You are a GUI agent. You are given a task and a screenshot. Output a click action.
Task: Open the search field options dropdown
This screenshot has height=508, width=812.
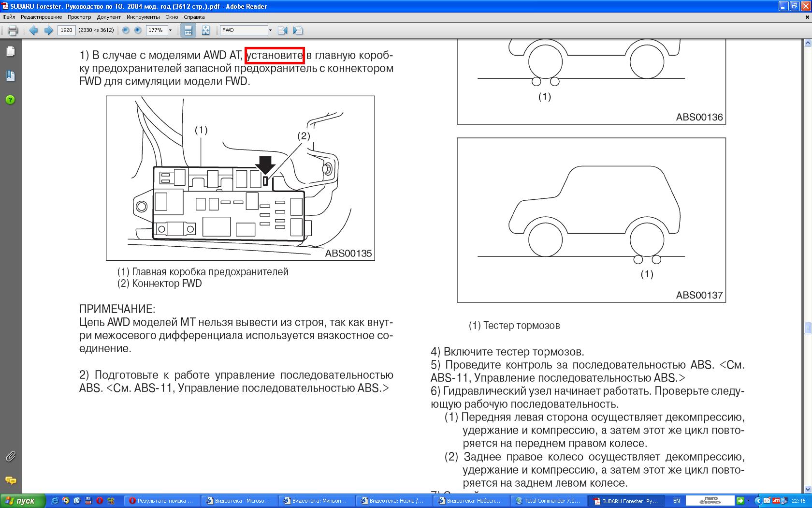coord(270,30)
